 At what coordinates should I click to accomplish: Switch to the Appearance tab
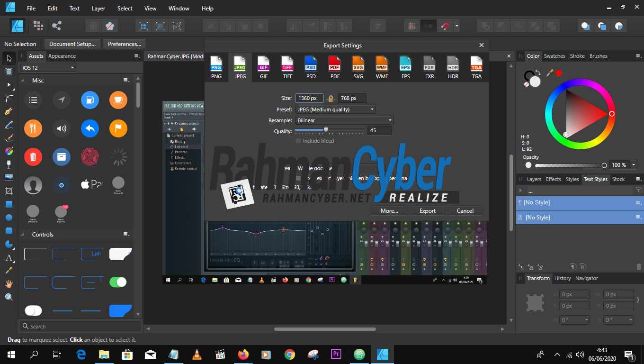62,56
